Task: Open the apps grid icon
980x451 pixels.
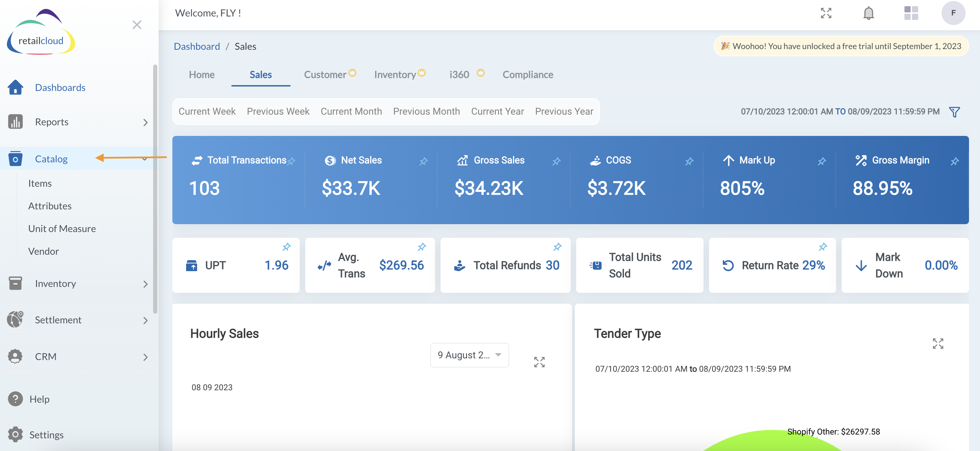Action: [911, 13]
